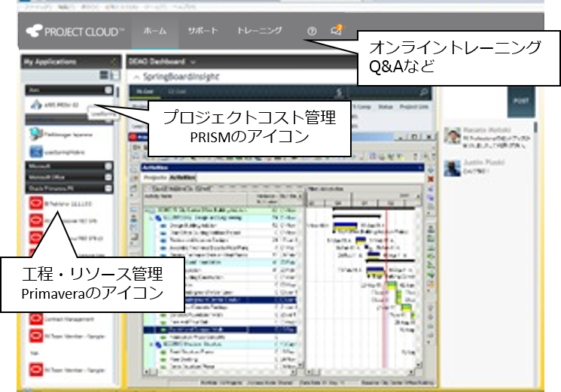Screen dimensions: 561x392
Task: Click the Status column header
Action: (x=386, y=107)
